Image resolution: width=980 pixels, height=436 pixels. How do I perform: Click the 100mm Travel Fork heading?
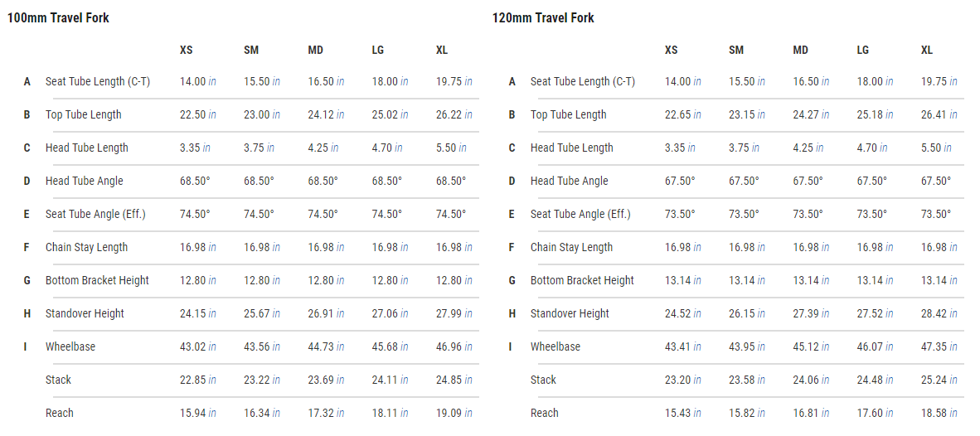coord(58,17)
